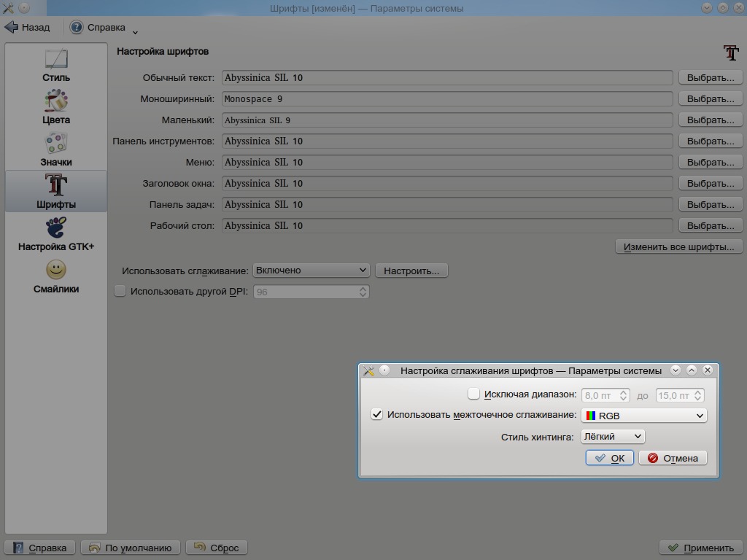Screen dimensions: 747x560
Task: Click OK in the anti-aliasing dialog
Action: (x=609, y=458)
